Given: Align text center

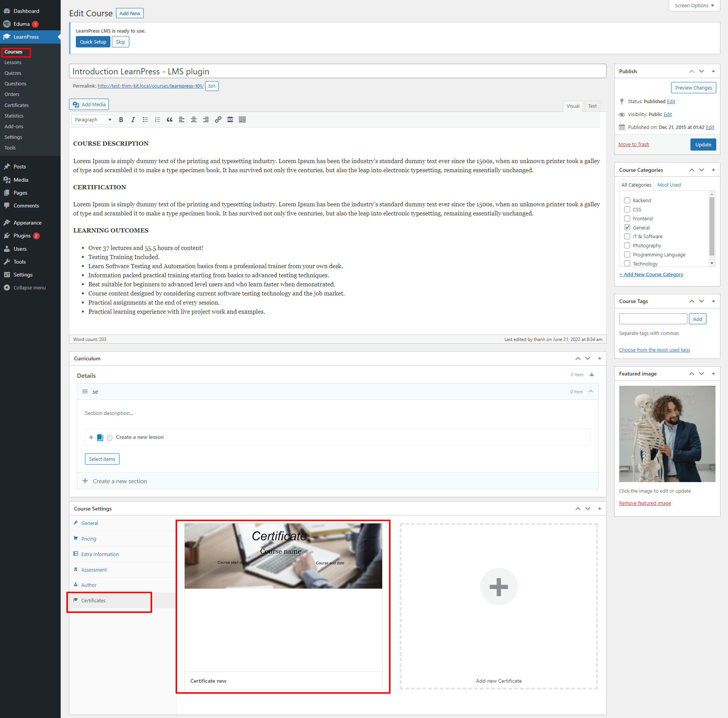Looking at the screenshot, I should click(194, 120).
